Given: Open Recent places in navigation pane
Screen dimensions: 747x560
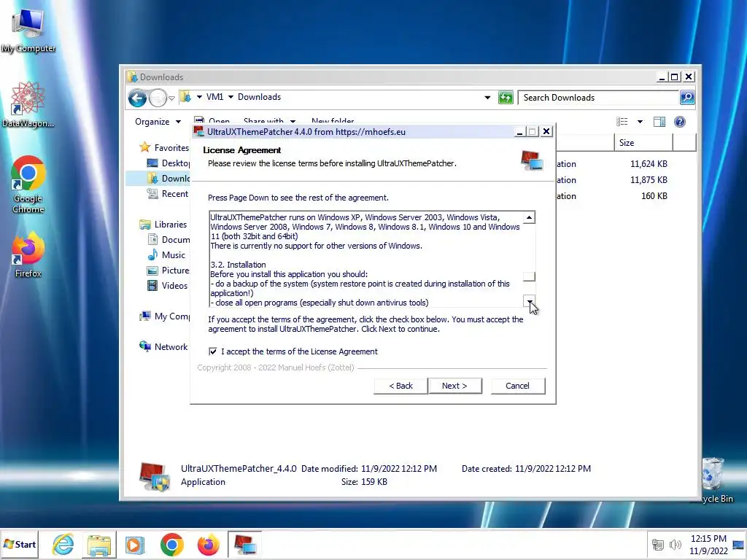Looking at the screenshot, I should click(x=168, y=194).
